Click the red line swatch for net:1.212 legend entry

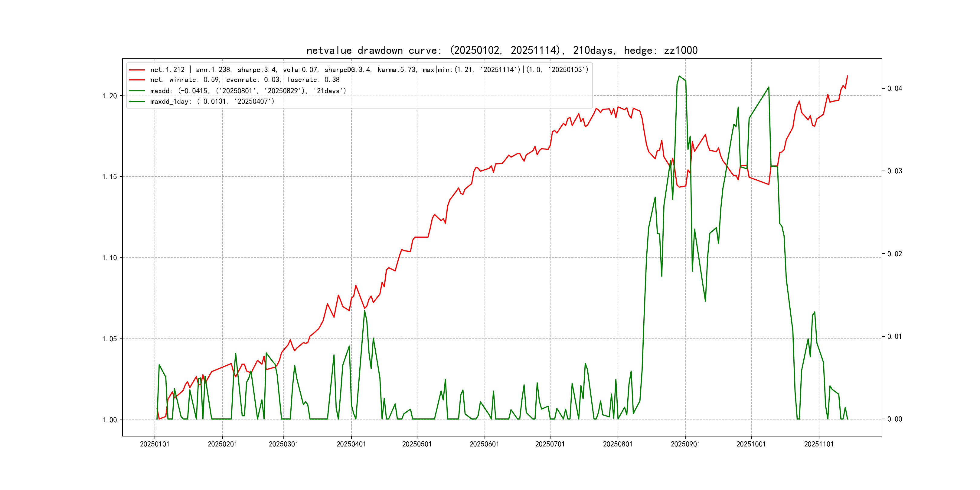tap(137, 70)
